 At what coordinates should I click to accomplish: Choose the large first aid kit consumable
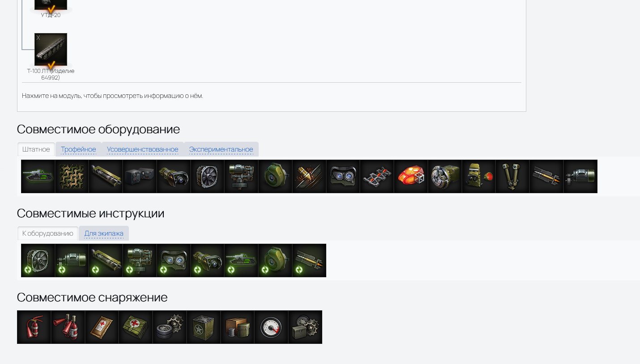click(136, 327)
